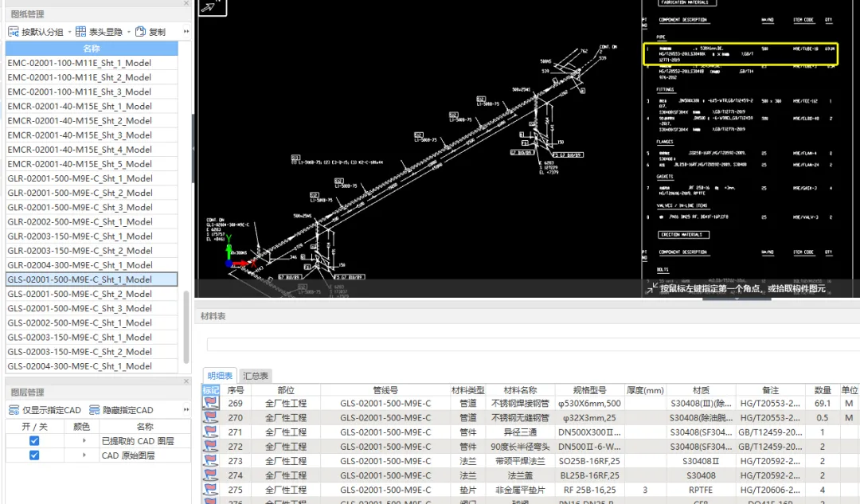Click the φ530X6mm,500 specification cell
Screen dimensions: 860x504
589,403
